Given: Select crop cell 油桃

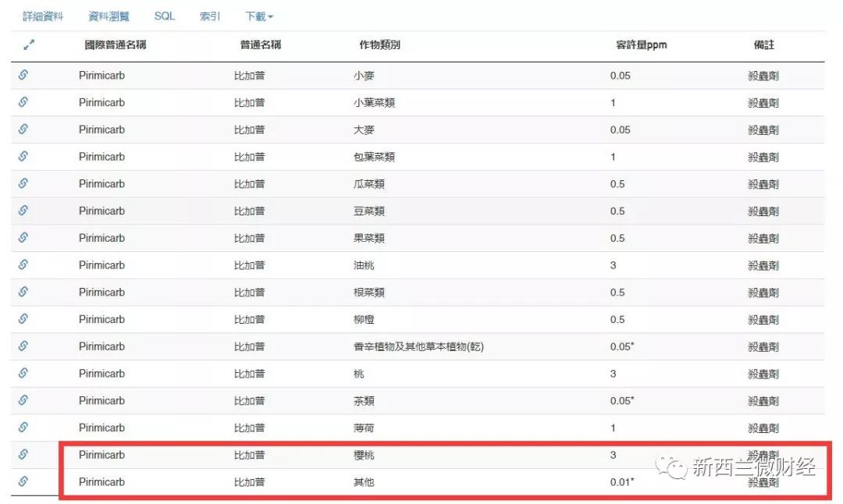Looking at the screenshot, I should tap(364, 265).
